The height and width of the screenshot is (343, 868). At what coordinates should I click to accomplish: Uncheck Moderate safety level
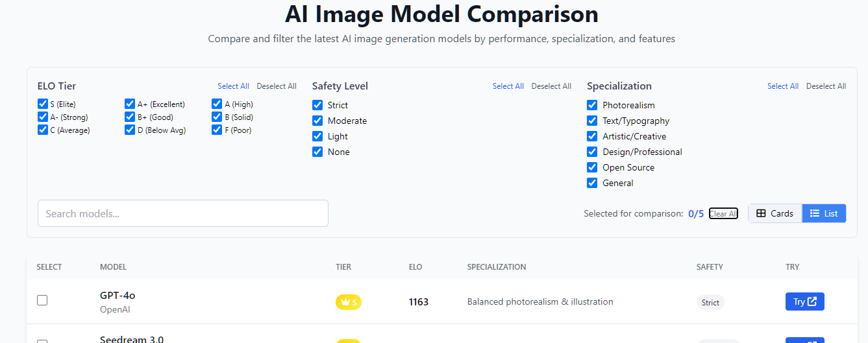(317, 121)
